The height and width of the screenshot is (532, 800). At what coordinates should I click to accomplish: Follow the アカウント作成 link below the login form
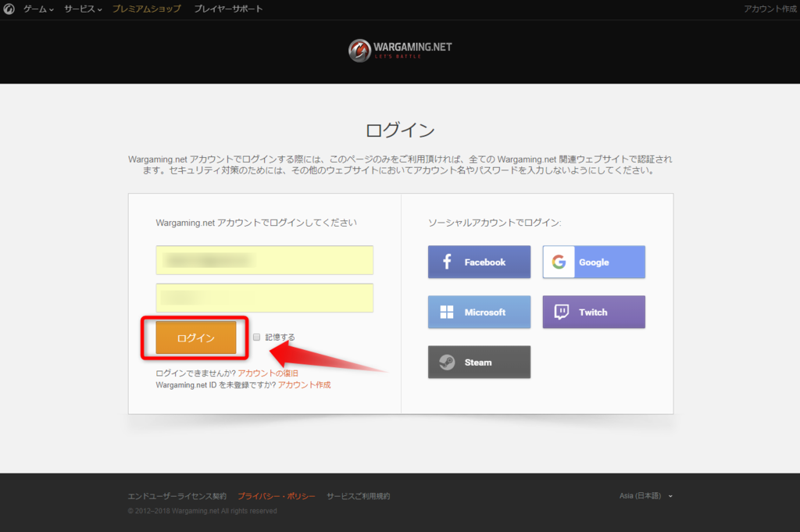tap(304, 385)
